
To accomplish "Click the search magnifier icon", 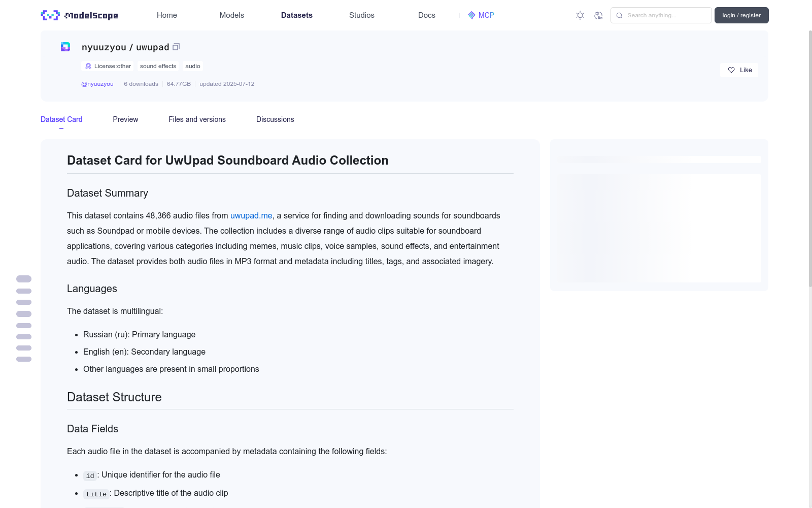I will click(619, 15).
